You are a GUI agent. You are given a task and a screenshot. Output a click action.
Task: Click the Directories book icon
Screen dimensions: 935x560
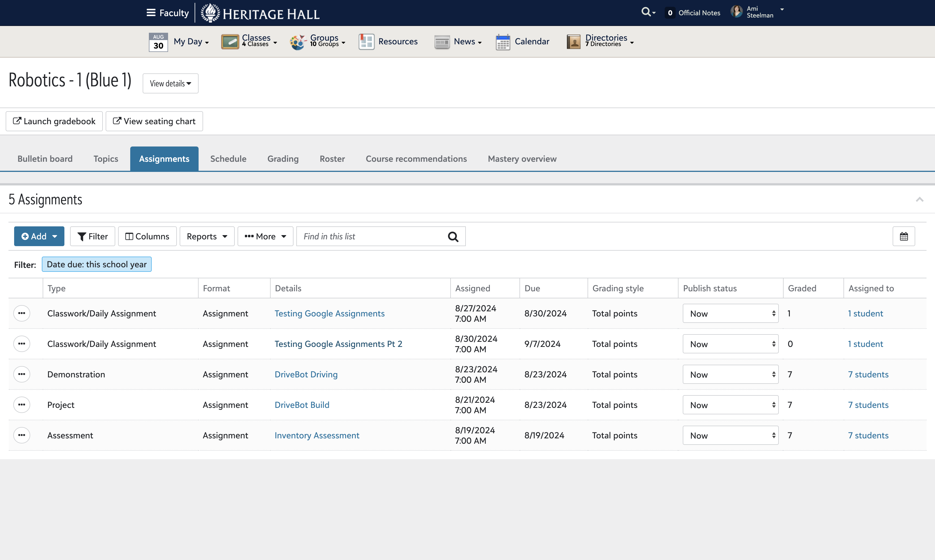tap(574, 42)
